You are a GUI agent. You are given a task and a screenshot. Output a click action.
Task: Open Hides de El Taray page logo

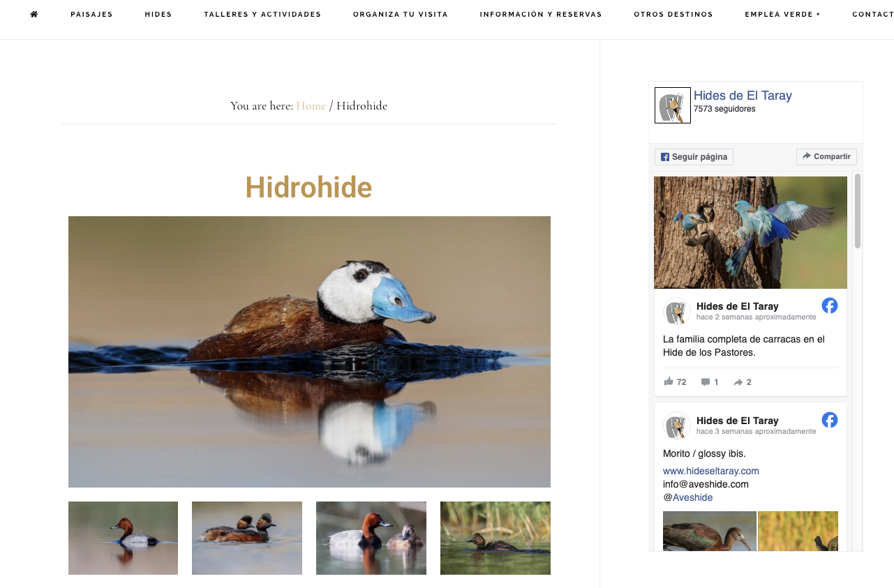673,105
